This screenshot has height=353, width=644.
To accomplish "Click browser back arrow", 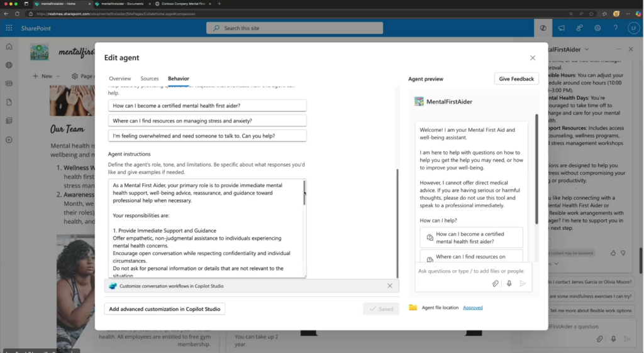I will [x=6, y=14].
